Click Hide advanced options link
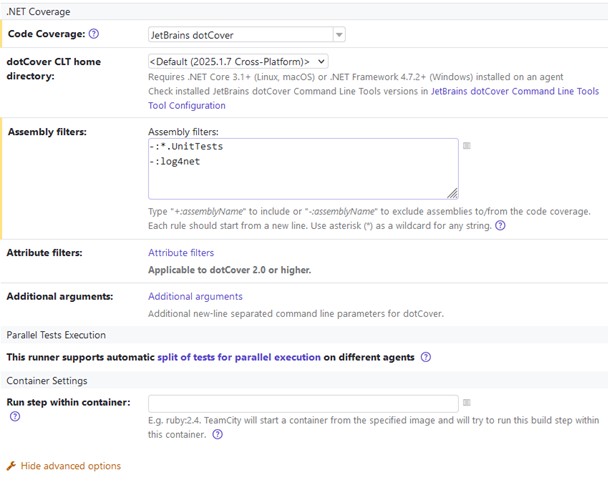This screenshot has height=495, width=608. click(x=71, y=466)
